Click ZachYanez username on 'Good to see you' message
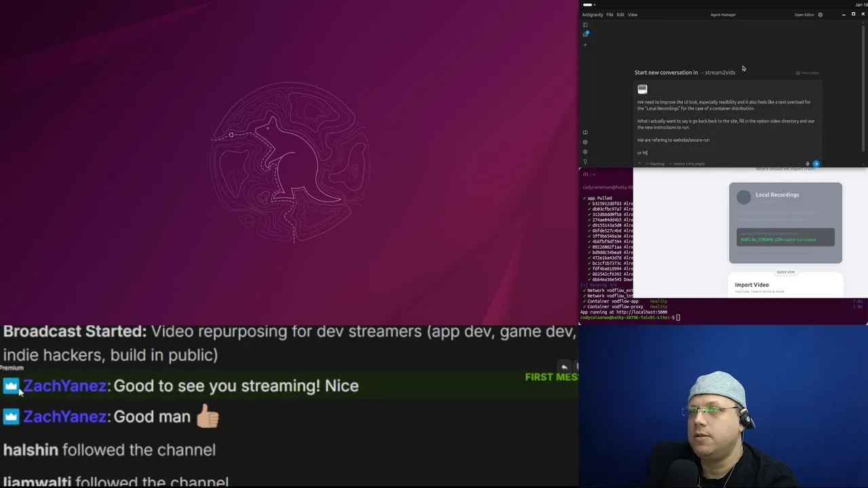 click(x=64, y=386)
